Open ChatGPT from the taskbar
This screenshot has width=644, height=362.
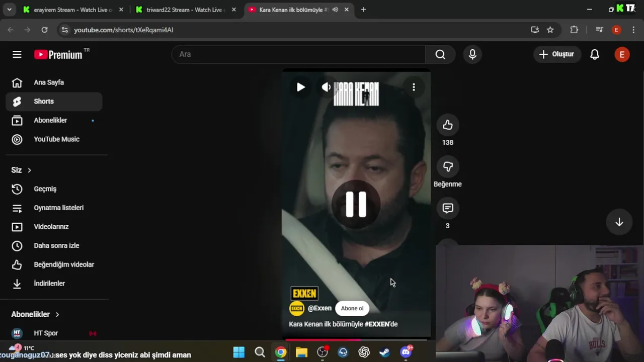[364, 352]
